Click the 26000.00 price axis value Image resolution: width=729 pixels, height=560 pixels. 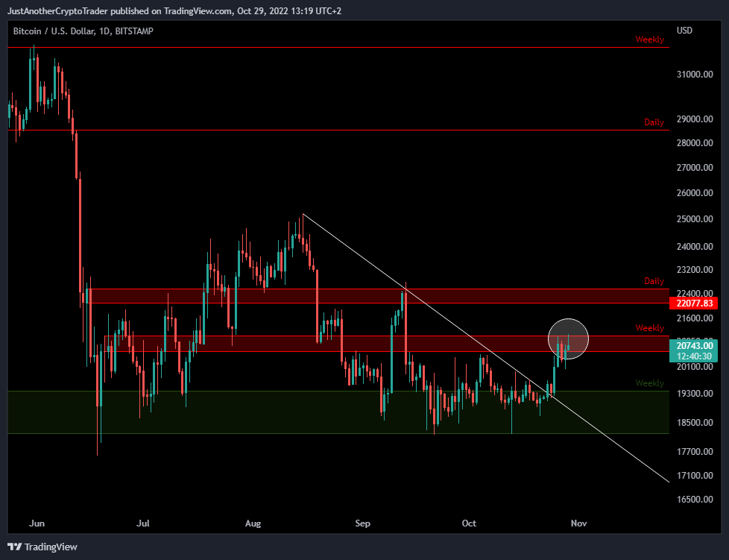[695, 192]
